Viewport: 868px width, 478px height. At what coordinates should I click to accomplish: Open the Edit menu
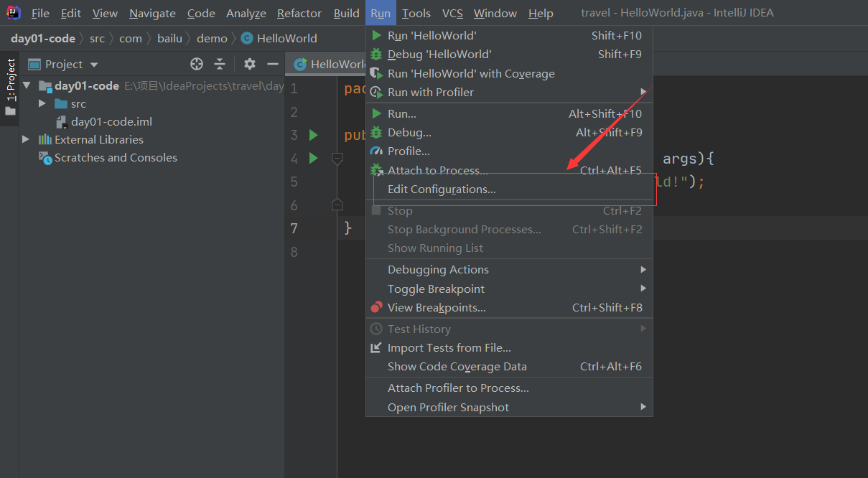coord(71,14)
